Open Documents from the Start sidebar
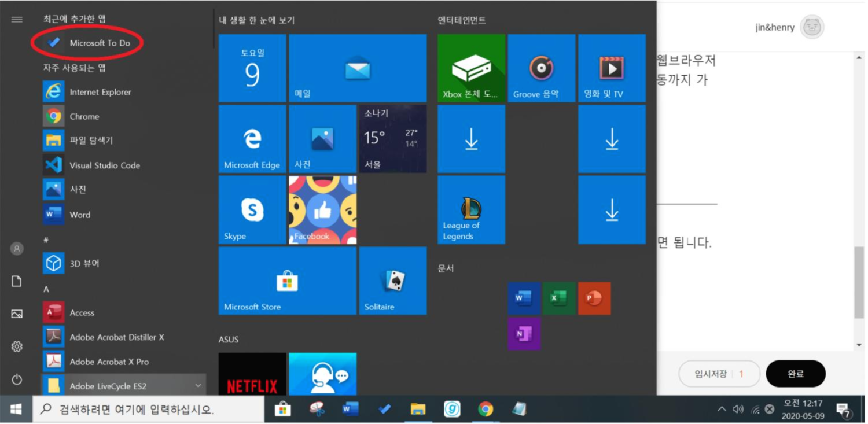 click(x=17, y=281)
